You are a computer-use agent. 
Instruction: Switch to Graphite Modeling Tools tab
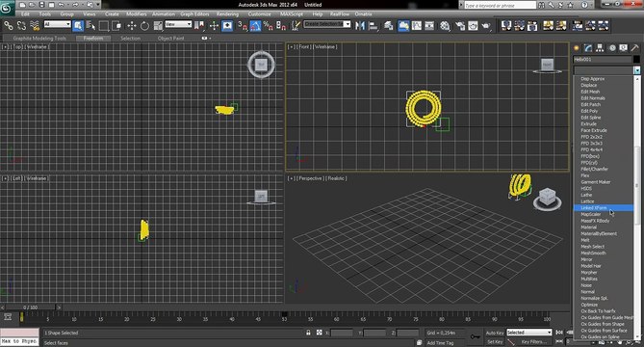point(39,39)
